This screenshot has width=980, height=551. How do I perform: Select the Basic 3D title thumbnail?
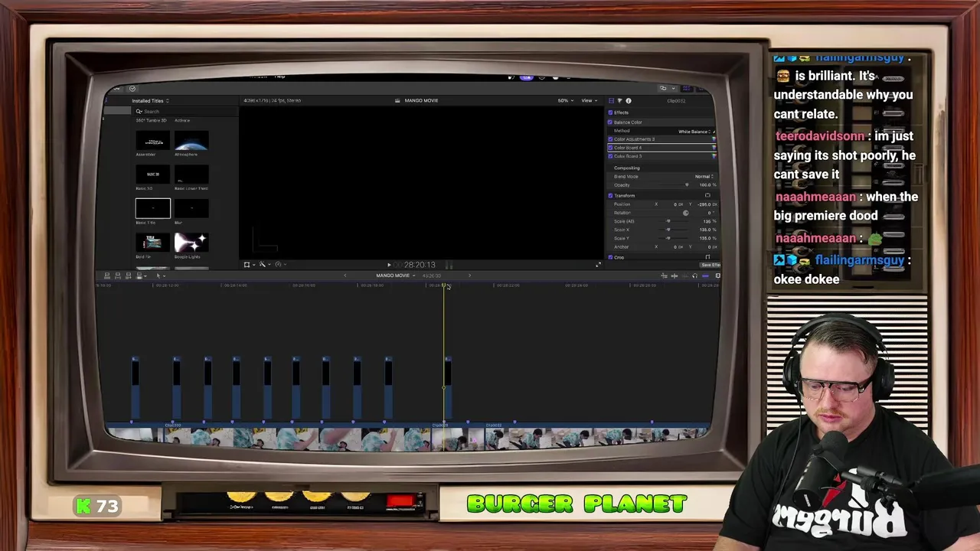coord(153,175)
